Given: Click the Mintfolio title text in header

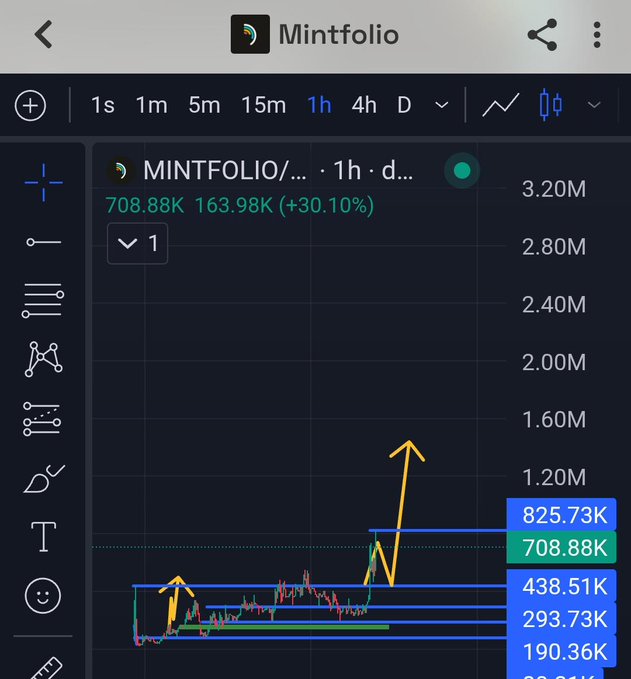Looking at the screenshot, I should pyautogui.click(x=339, y=34).
